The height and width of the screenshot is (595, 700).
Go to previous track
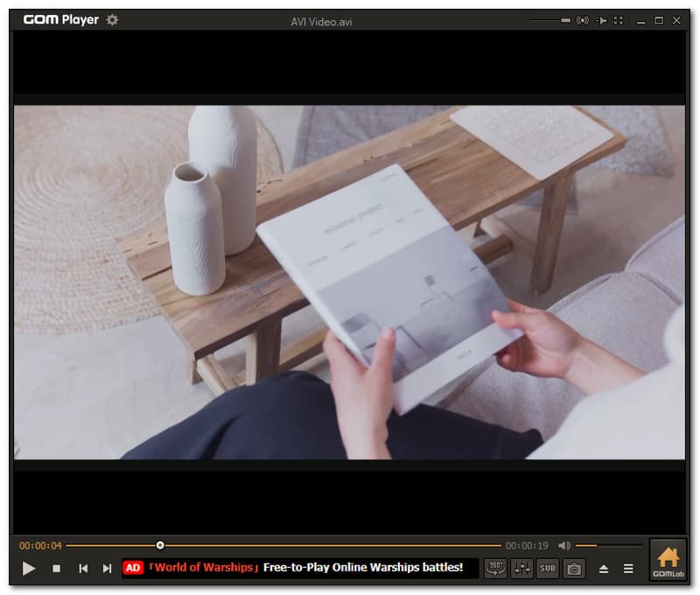[83, 568]
